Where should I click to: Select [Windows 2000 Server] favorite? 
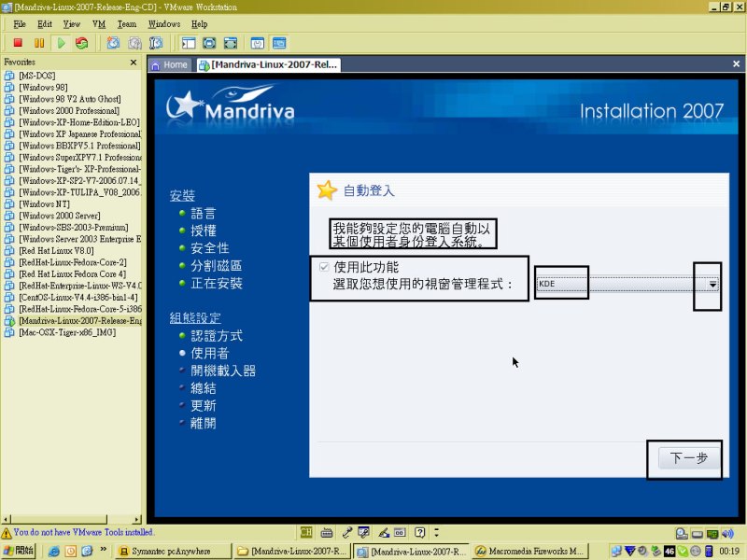59,216
